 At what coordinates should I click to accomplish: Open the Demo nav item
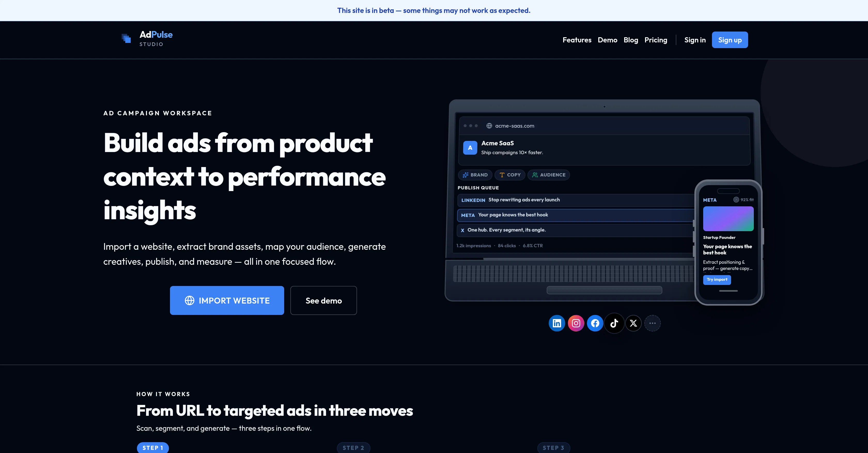(608, 40)
